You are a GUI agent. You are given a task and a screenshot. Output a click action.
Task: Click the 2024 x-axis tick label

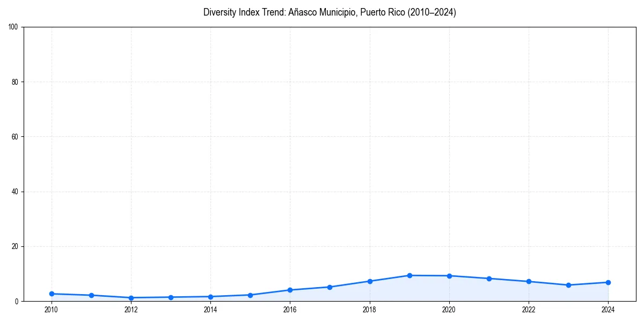(x=608, y=310)
